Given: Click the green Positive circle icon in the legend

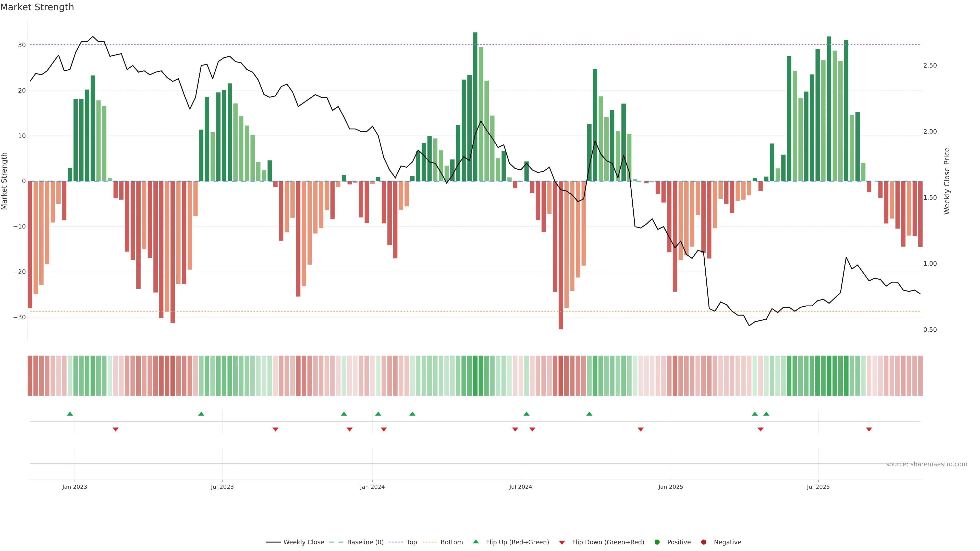Looking at the screenshot, I should 657,542.
